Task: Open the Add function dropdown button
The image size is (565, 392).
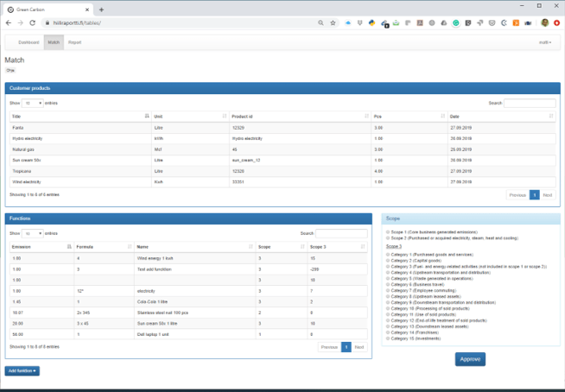Action: [x=22, y=370]
